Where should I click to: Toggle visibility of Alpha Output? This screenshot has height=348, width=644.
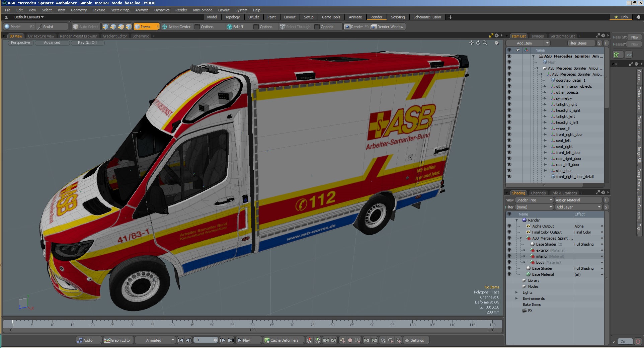click(509, 226)
